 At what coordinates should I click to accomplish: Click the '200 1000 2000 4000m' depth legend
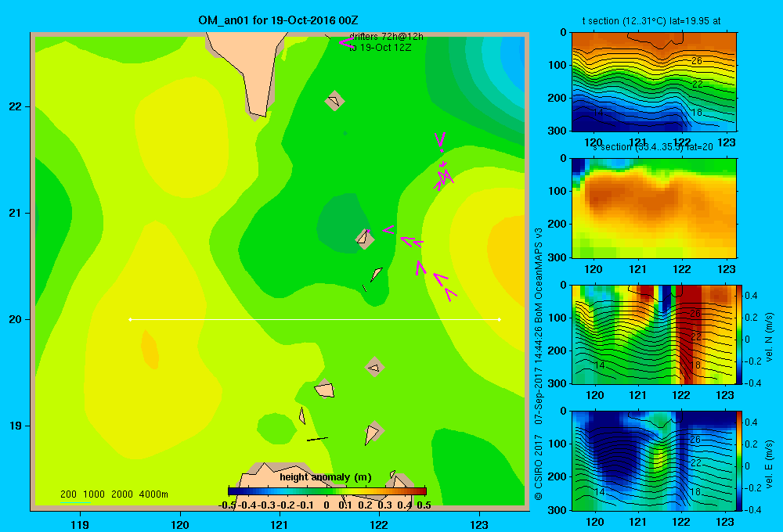coord(114,494)
